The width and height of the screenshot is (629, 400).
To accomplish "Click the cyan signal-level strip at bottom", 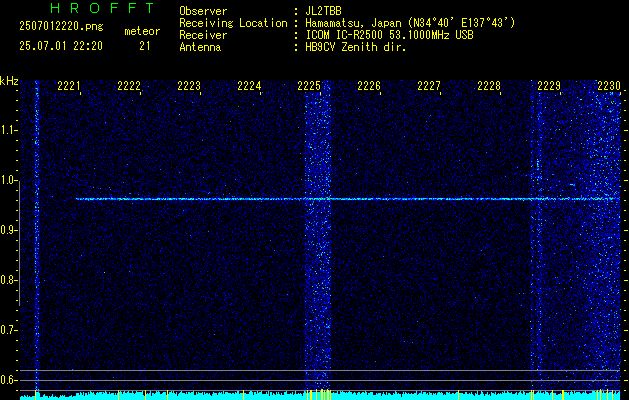I will click(320, 395).
